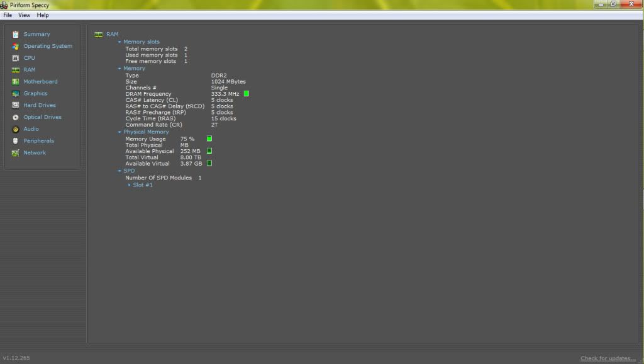Click the Cycle Time (tRAS) label

[x=150, y=118]
